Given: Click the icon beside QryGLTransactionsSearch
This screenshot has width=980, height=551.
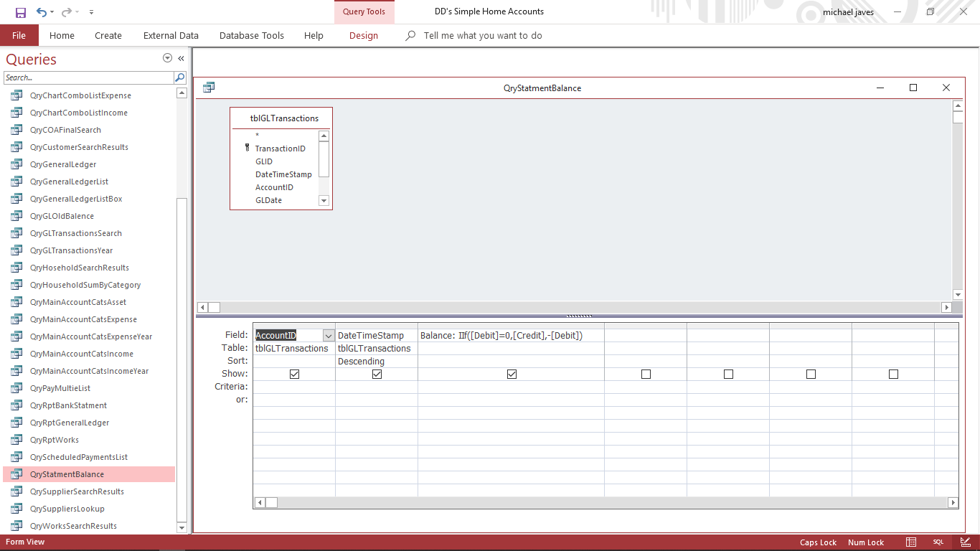Looking at the screenshot, I should click(x=17, y=233).
